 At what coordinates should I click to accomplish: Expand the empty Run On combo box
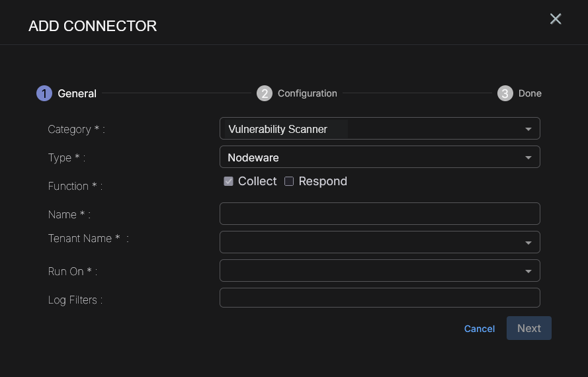[370, 271]
